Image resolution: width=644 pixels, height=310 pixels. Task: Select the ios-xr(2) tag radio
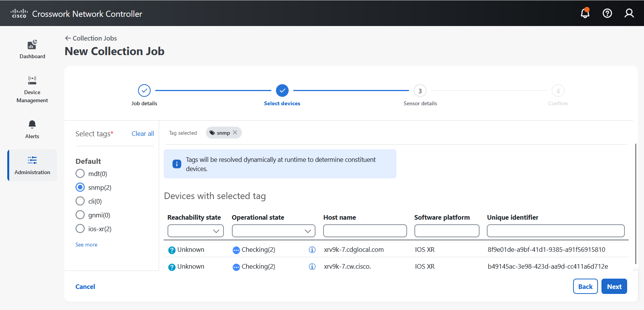click(x=80, y=229)
